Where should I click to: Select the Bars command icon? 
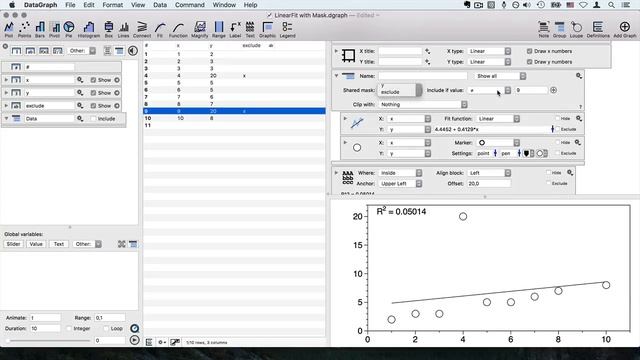tap(40, 29)
